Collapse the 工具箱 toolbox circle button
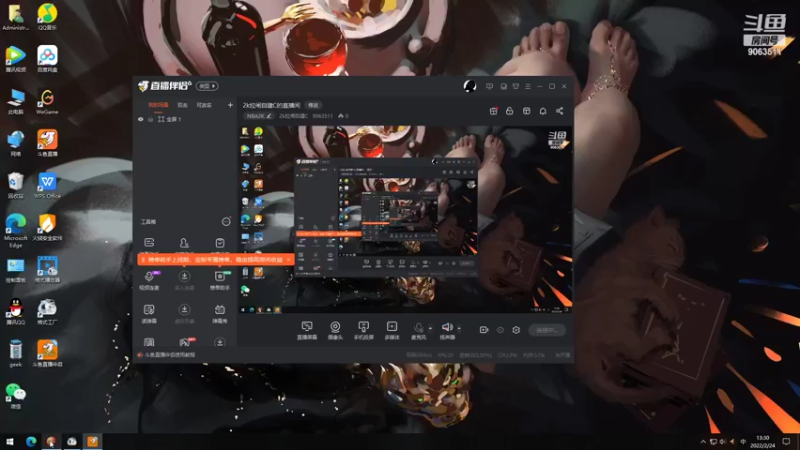 226,221
